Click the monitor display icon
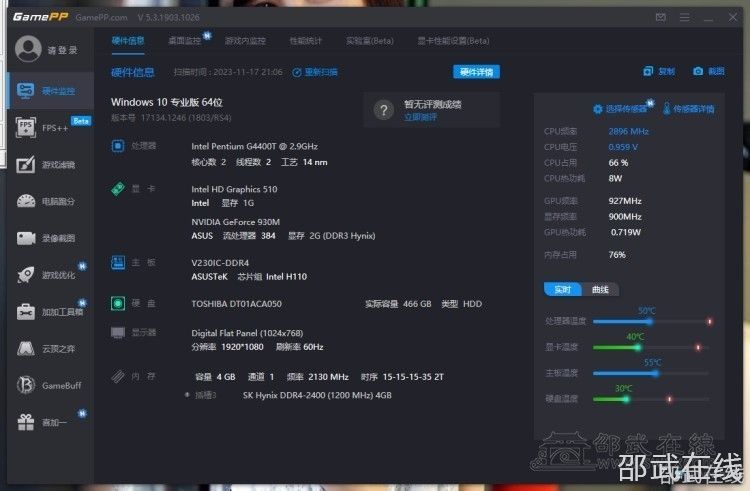The width and height of the screenshot is (750, 491). [x=118, y=333]
